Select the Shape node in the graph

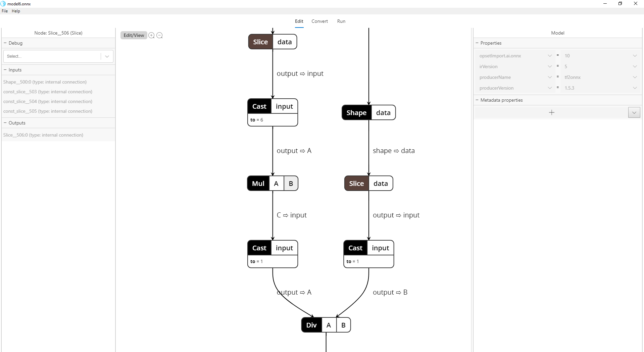pyautogui.click(x=356, y=112)
